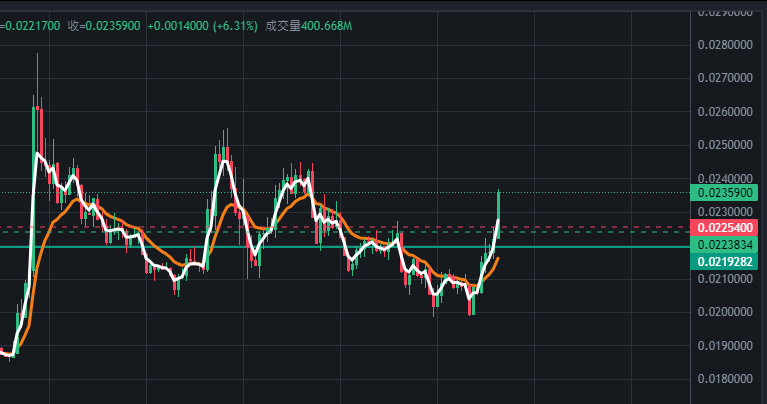Click the 0.0200000 price axis value

(725, 312)
